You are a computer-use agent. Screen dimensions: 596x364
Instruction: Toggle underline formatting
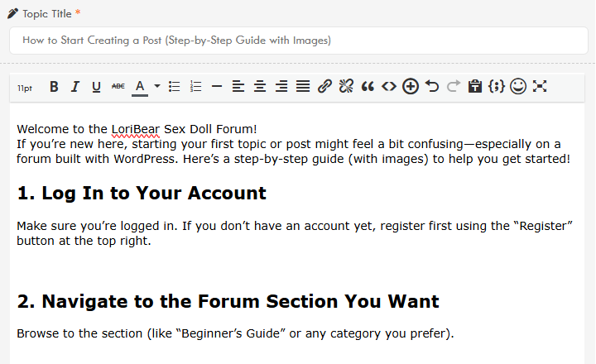(x=96, y=86)
